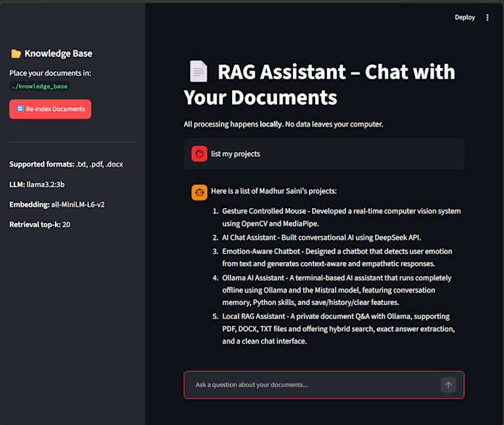504x425 pixels.
Task: Click 'Place your documents in:' text
Action: coord(50,73)
